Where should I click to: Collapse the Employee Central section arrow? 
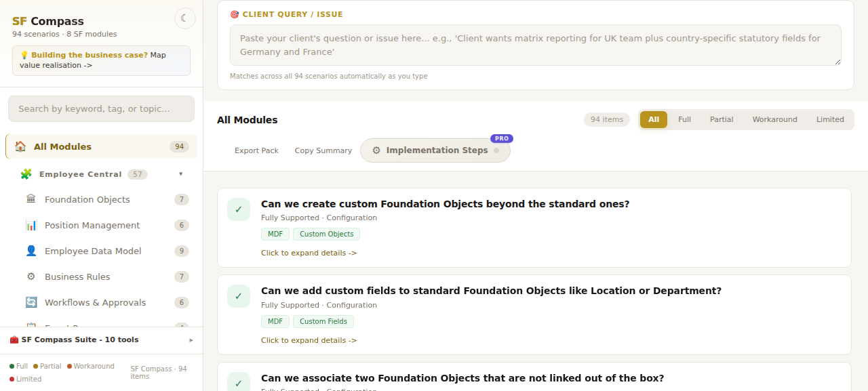click(181, 174)
